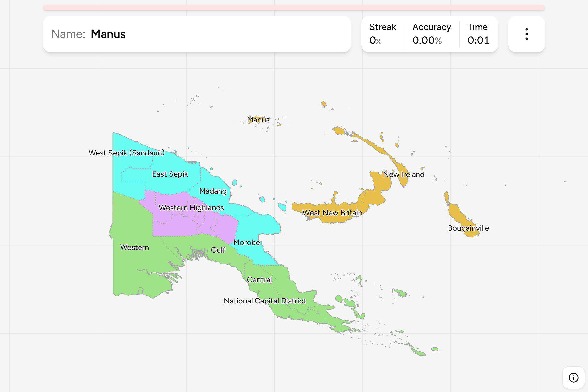588x392 pixels.
Task: Select East Sepik province
Action: point(170,174)
